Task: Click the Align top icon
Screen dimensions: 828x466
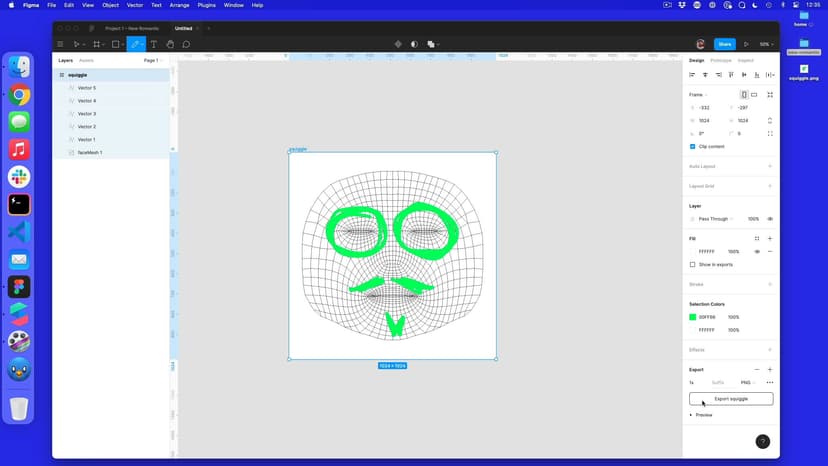Action: (x=731, y=75)
